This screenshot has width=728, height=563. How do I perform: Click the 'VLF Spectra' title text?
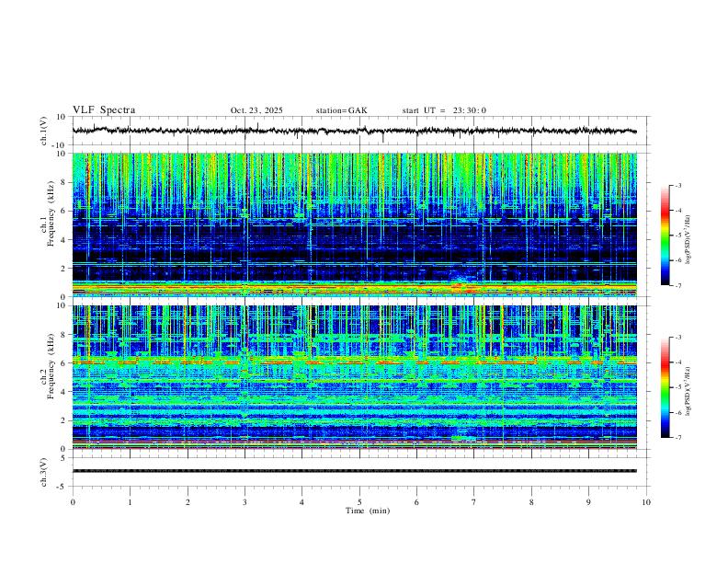(x=104, y=110)
